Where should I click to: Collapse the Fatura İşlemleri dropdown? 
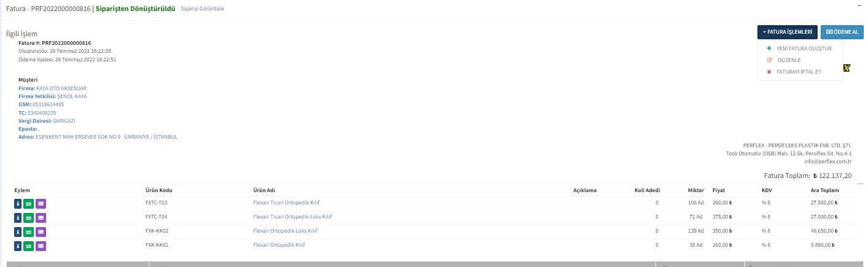click(787, 32)
